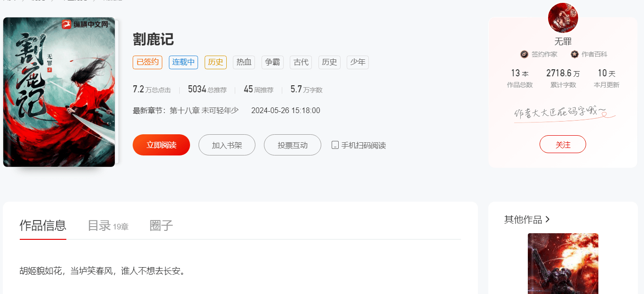Open the 割鹿记 book cover image
Screen dimensions: 644x294
pos(59,92)
